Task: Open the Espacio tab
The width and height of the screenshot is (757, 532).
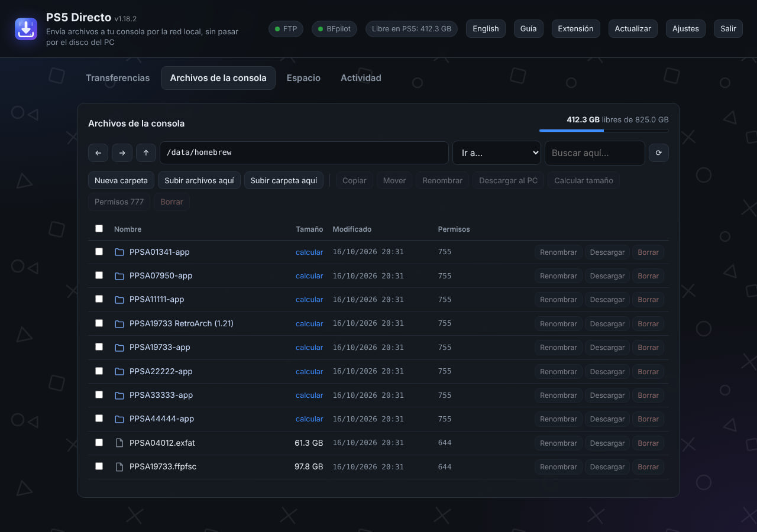Action: pos(303,78)
